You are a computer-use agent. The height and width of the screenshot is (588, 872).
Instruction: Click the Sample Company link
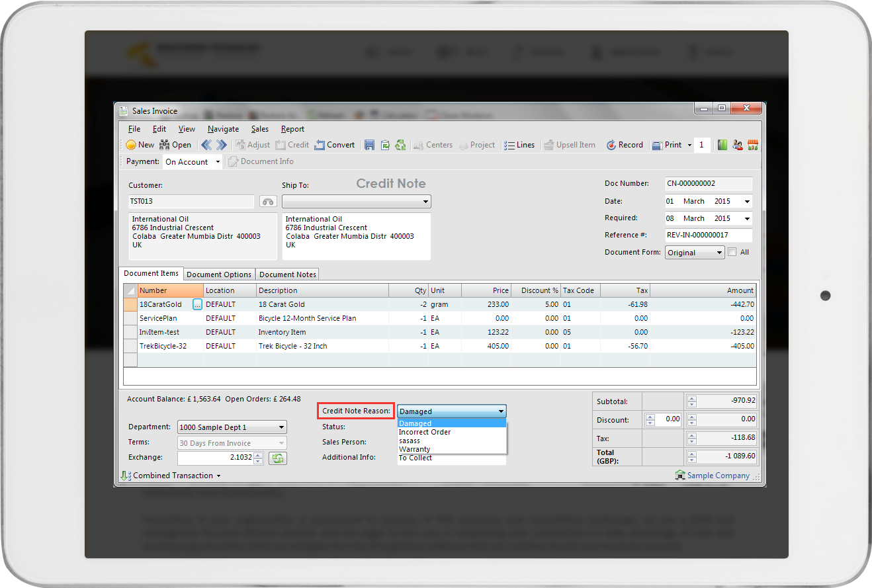point(718,476)
